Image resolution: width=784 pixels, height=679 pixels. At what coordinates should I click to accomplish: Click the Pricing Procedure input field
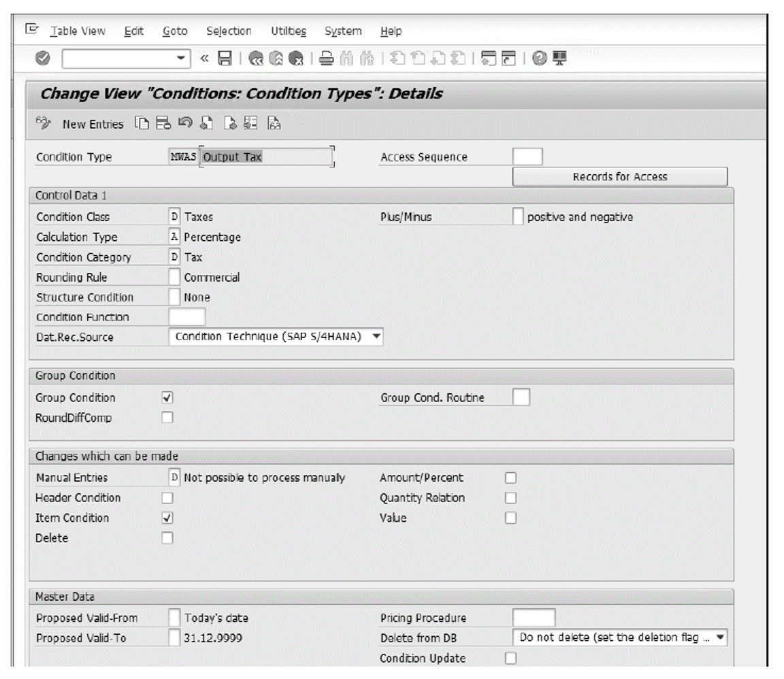tap(534, 618)
